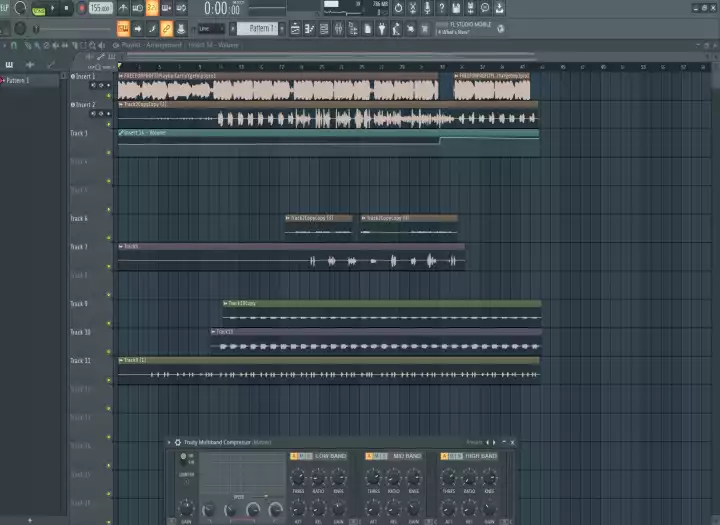Open the Line snap dropdown
Screen dimensions: 720x525
[x=211, y=28]
